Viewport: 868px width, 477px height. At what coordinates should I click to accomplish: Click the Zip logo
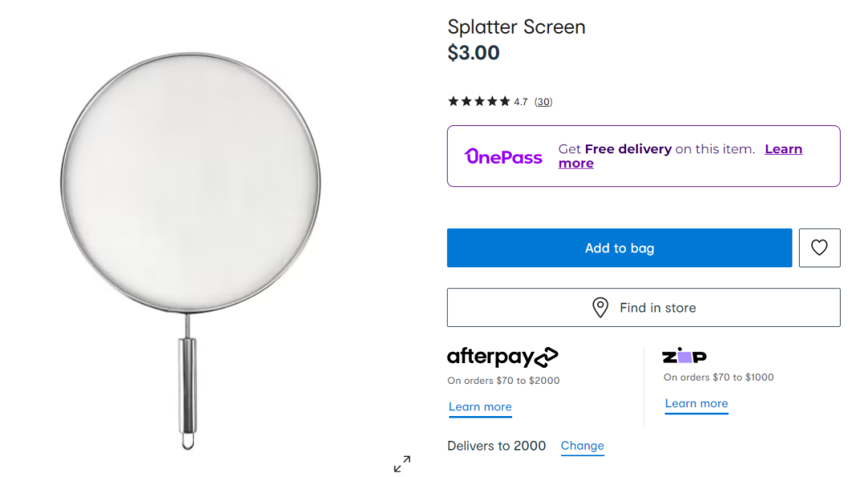click(x=684, y=356)
